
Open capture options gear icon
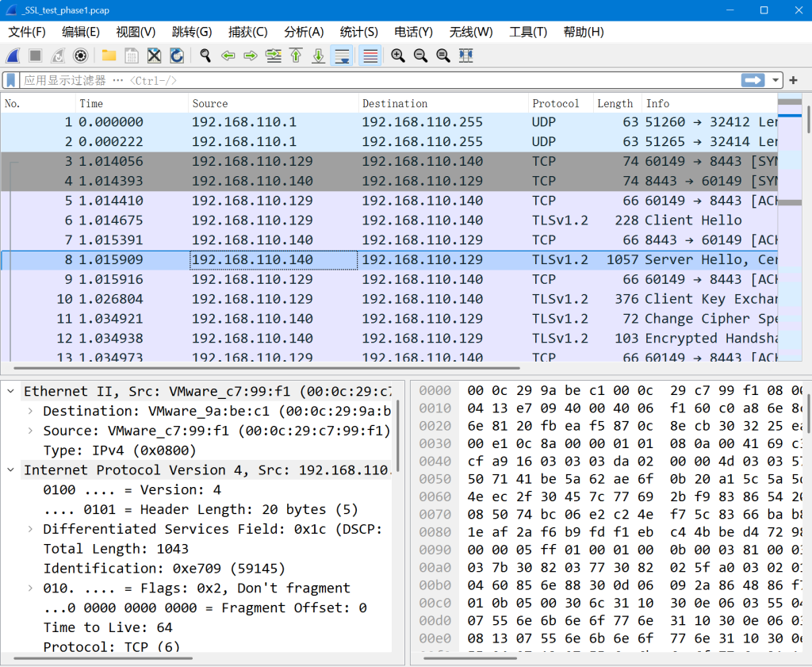[x=80, y=56]
